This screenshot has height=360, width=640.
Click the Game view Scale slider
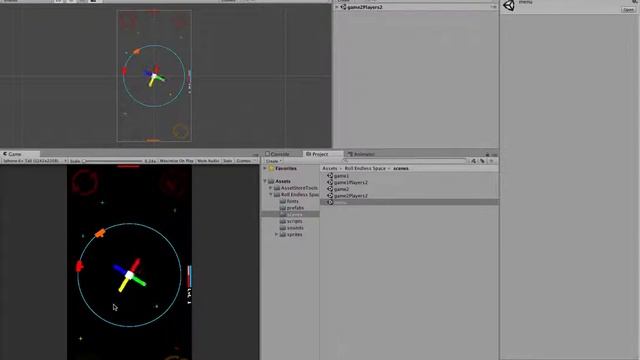[113, 161]
